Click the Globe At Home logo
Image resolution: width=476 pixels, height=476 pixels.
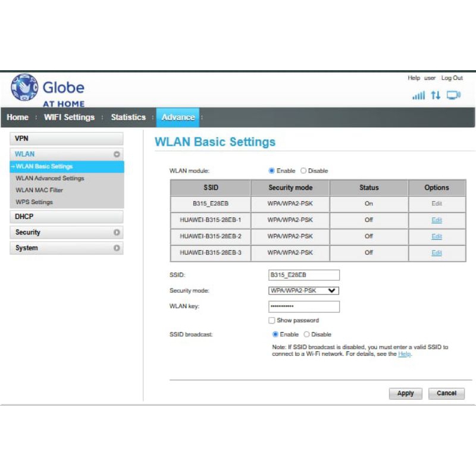point(48,90)
